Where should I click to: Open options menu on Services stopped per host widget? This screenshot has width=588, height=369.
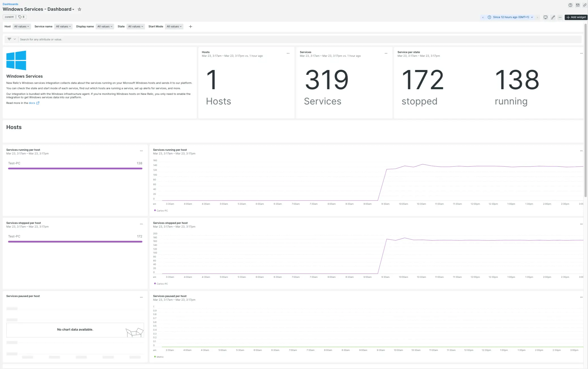pos(141,224)
